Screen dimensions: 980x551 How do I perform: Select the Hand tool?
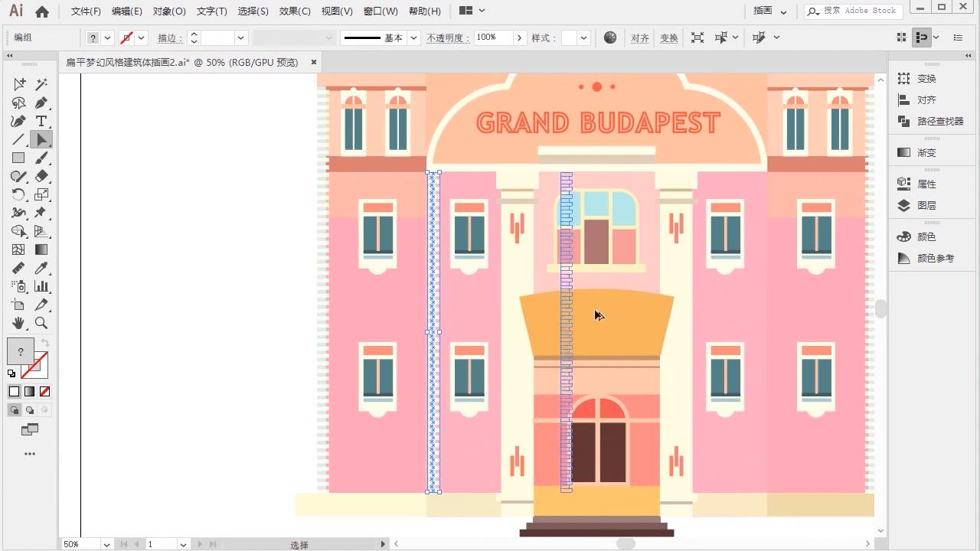pyautogui.click(x=19, y=323)
